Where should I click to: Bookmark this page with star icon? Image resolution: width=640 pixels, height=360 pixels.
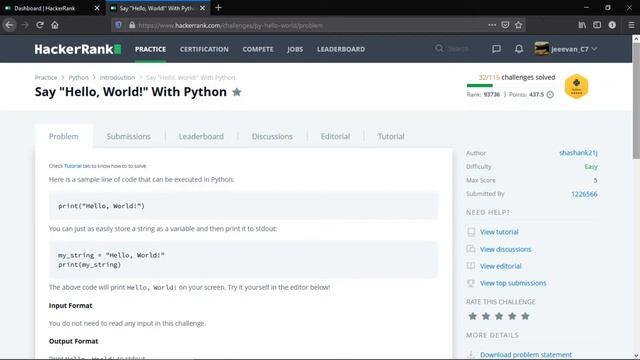pos(518,25)
